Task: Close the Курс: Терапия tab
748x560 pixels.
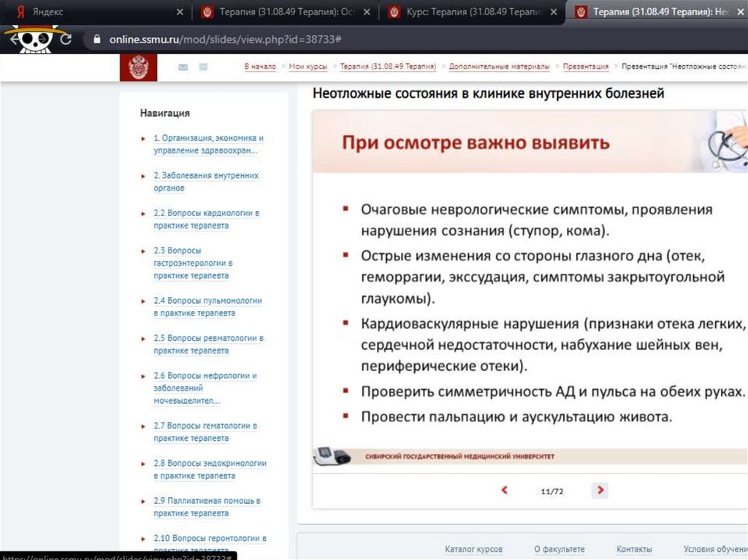Action: (x=554, y=12)
